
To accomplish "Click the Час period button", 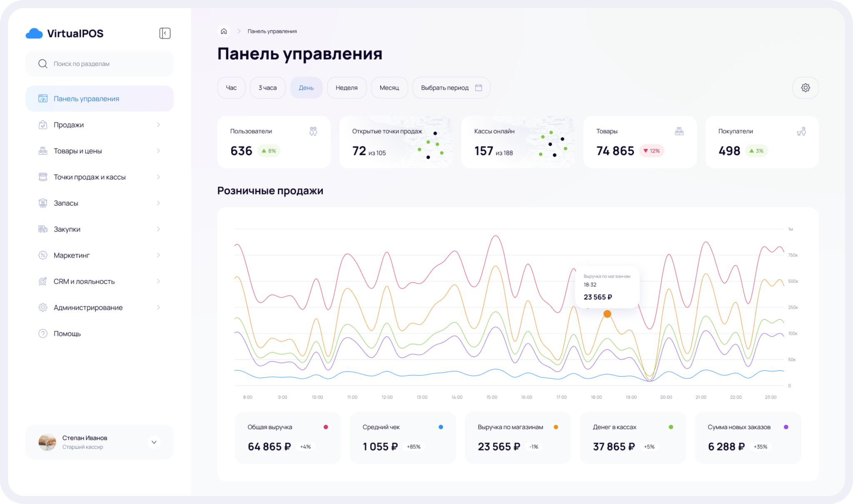I will click(231, 88).
